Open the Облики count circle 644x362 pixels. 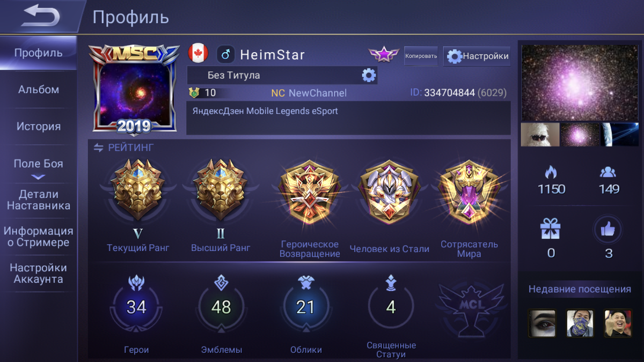pos(305,307)
